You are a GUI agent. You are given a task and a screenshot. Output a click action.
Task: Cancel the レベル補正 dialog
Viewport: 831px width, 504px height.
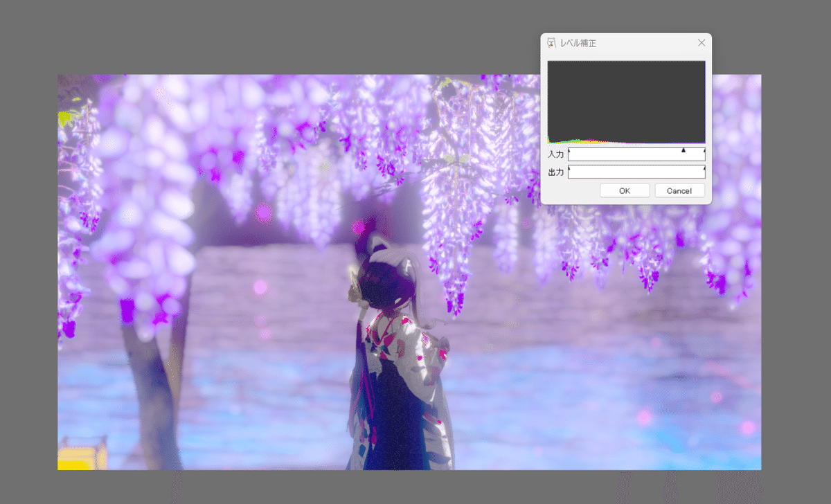click(x=679, y=190)
